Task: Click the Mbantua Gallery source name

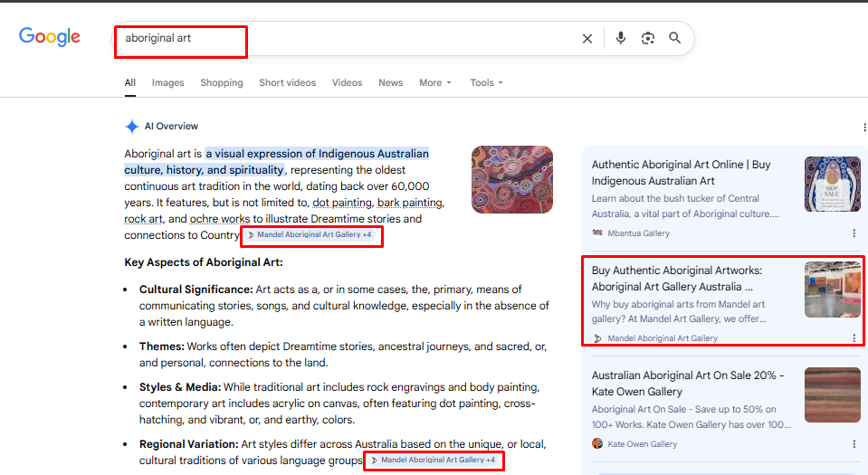Action: coord(638,233)
